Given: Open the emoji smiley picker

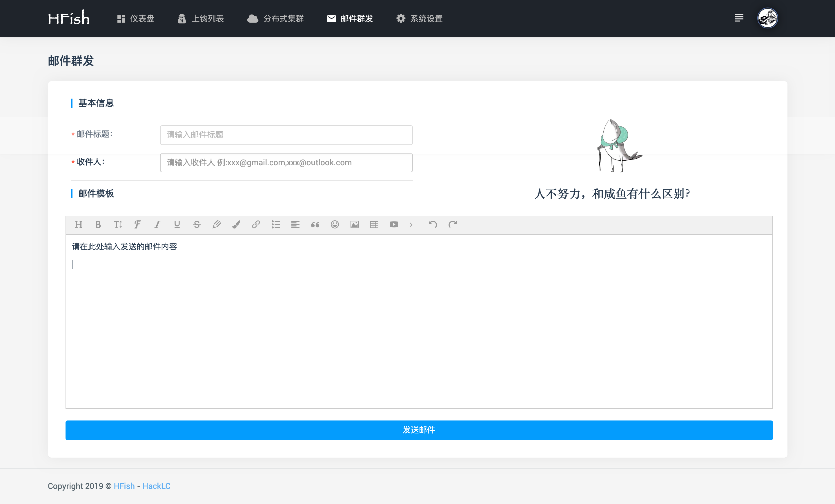Looking at the screenshot, I should (335, 224).
